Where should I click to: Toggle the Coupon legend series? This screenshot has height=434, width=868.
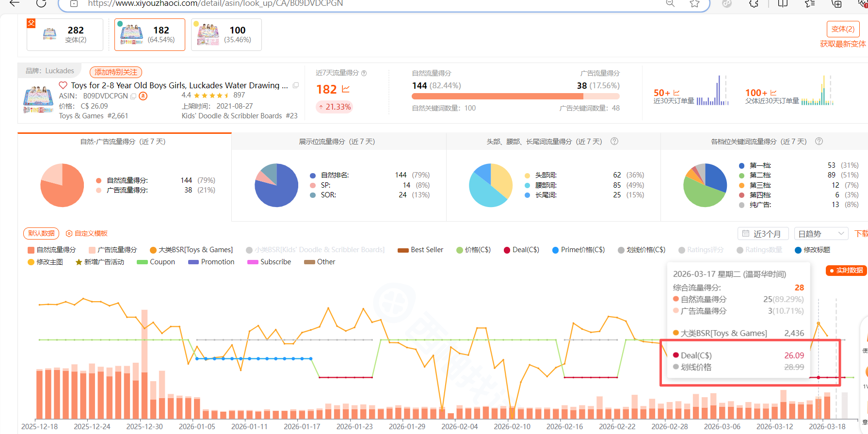[156, 262]
